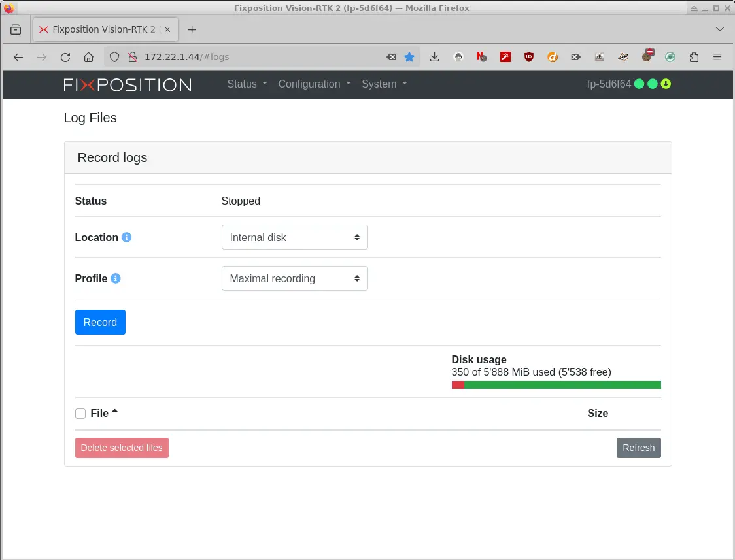This screenshot has width=735, height=560.
Task: Open the Location dropdown showing Internal disk
Action: tap(294, 237)
